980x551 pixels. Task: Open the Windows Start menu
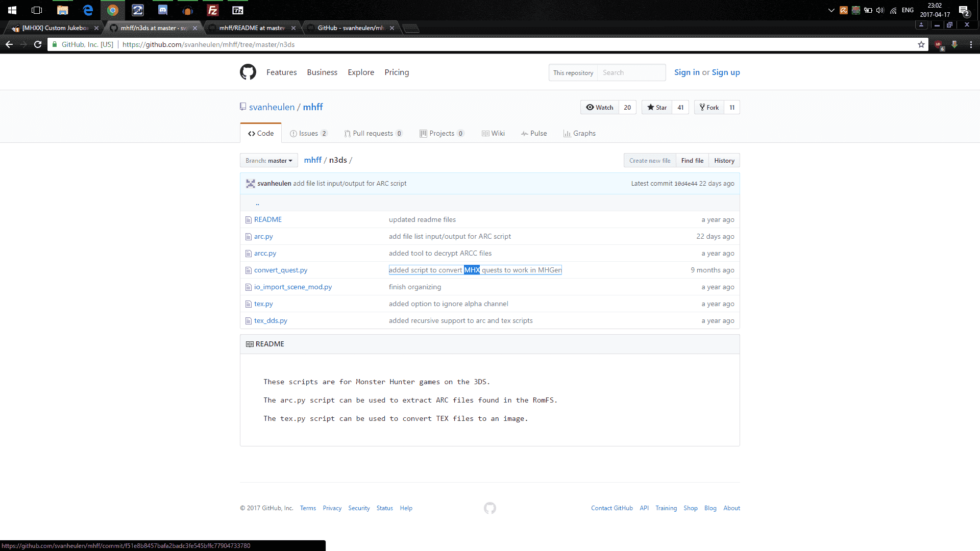12,10
